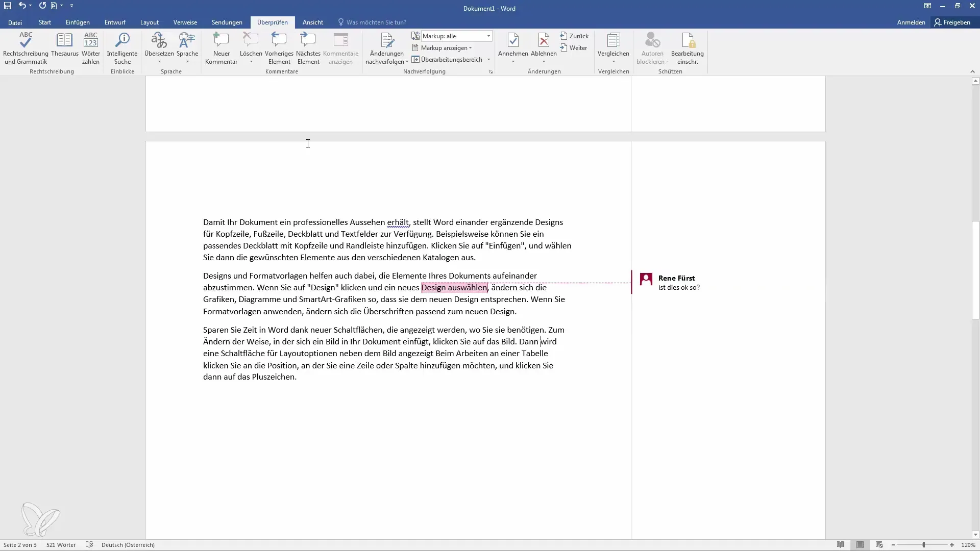Click the scroll down arrow
The height and width of the screenshot is (551, 980).
coord(975,535)
